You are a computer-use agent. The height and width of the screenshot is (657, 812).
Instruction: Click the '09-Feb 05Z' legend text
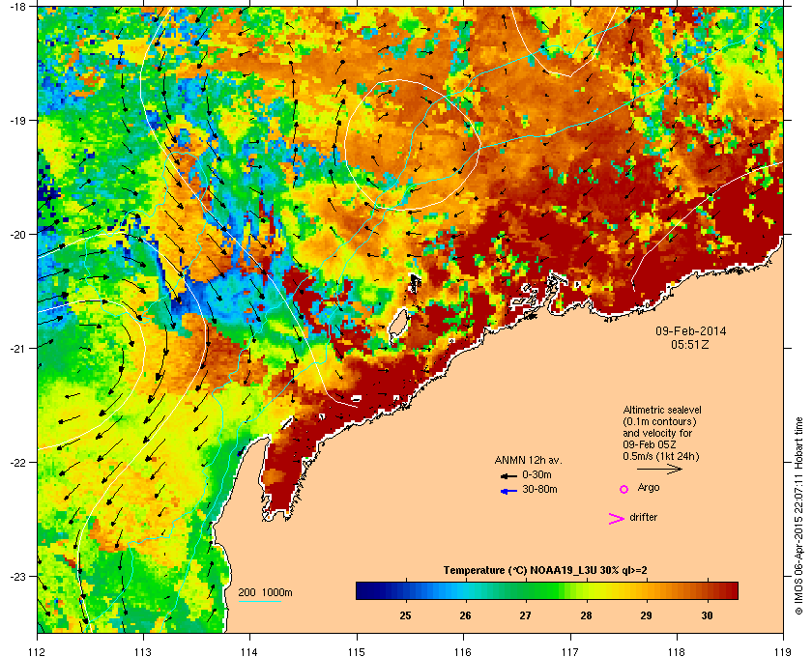tap(650, 444)
